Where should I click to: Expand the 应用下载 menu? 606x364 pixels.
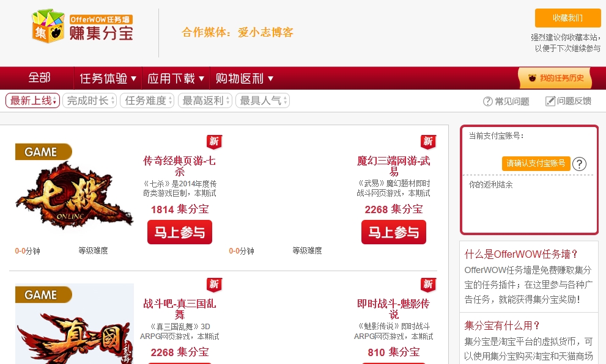click(176, 78)
